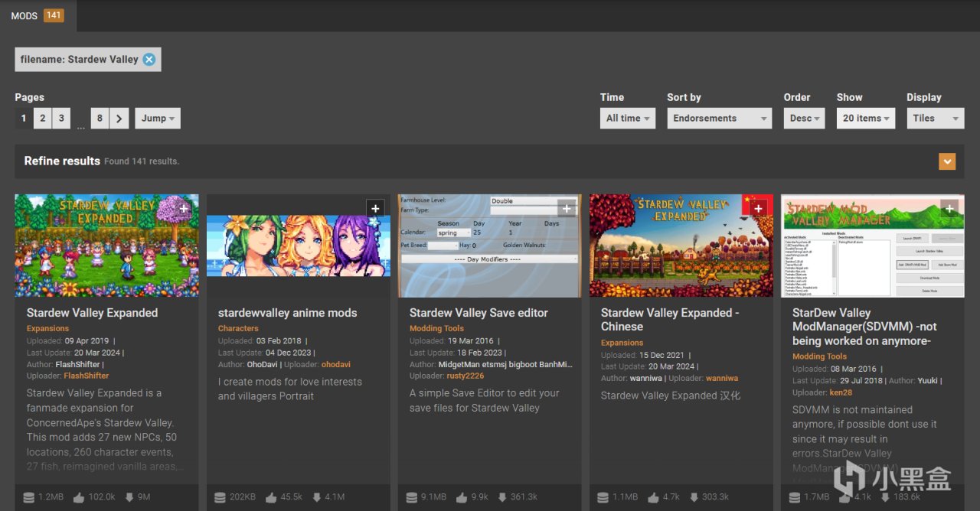The height and width of the screenshot is (511, 980).
Task: Click download icon on Save editor card
Action: tap(502, 497)
